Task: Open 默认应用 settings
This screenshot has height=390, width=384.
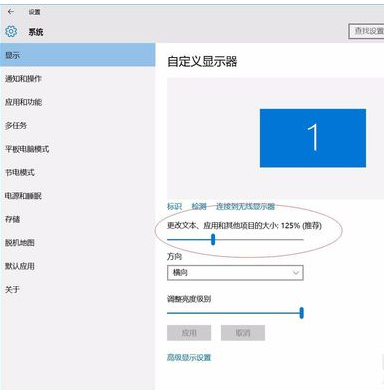Action: click(78, 266)
